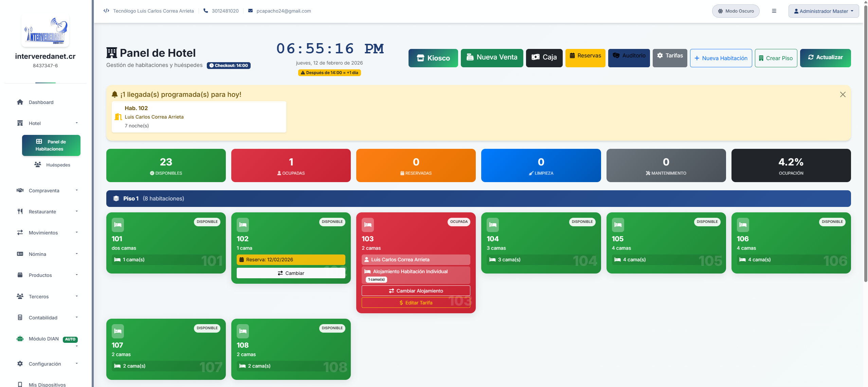Click the Dashboard home icon in sidebar

click(x=20, y=102)
